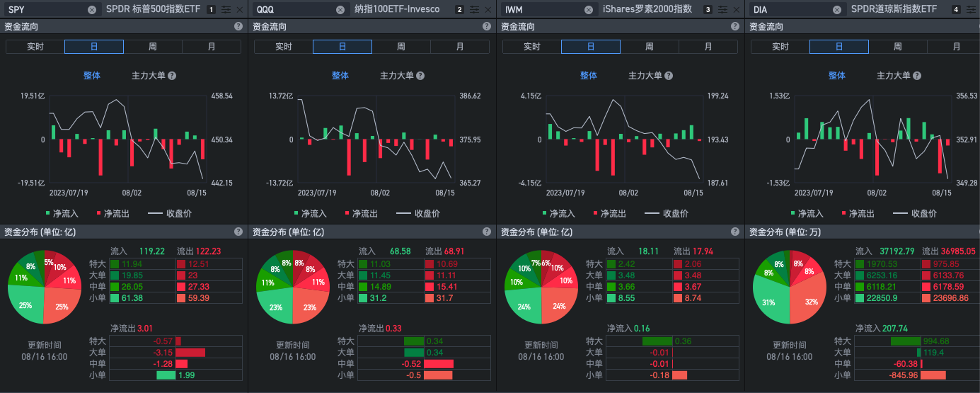The width and height of the screenshot is (980, 393).
Task: Click link-group badge 2 in QQQ panel
Action: click(459, 10)
